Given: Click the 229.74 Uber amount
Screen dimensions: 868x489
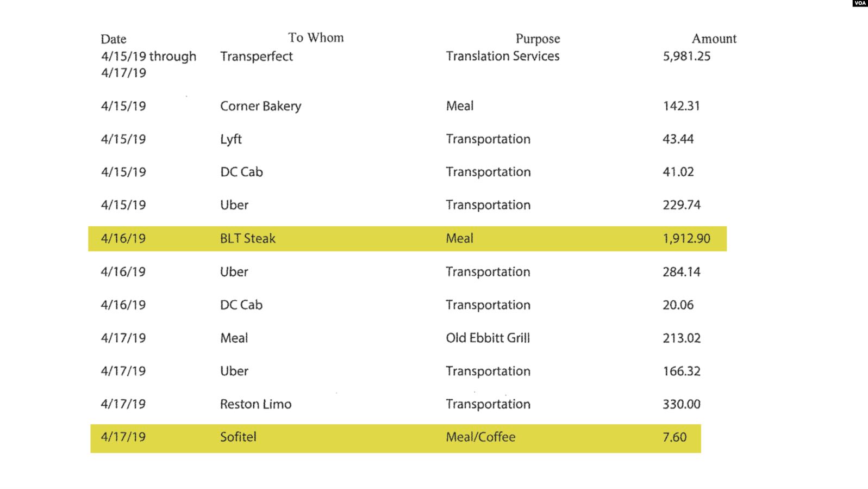Looking at the screenshot, I should pyautogui.click(x=681, y=205).
